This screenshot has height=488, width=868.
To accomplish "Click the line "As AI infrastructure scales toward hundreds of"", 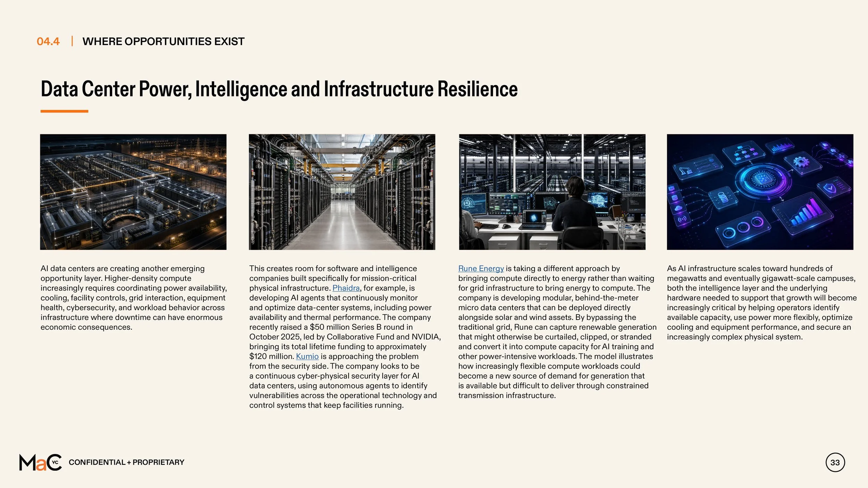I will (x=750, y=269).
